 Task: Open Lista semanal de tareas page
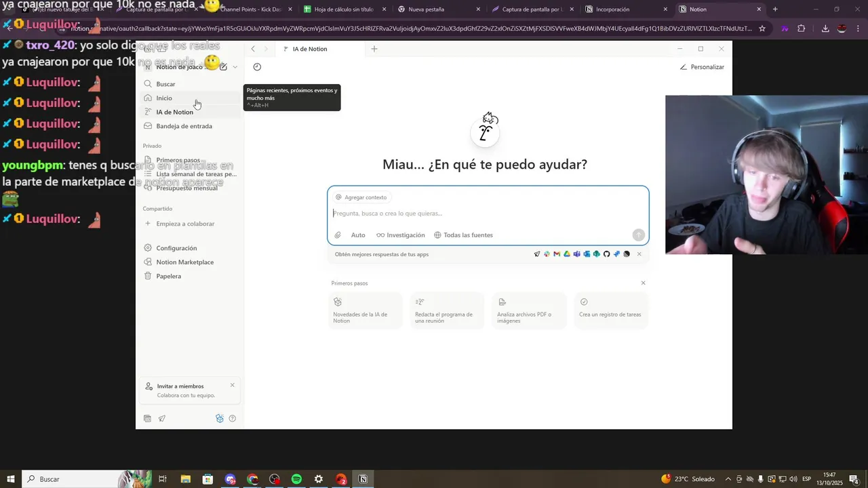coord(189,174)
